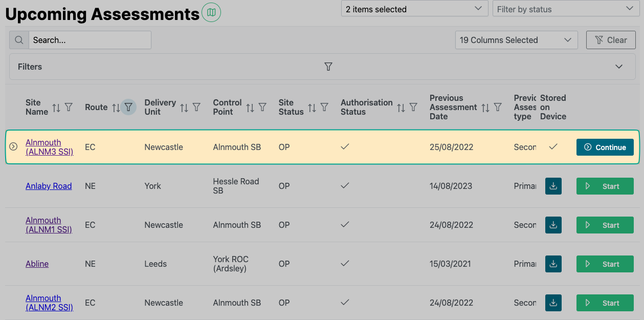644x320 pixels.
Task: Filter the Authorisation Status column
Action: tap(413, 108)
